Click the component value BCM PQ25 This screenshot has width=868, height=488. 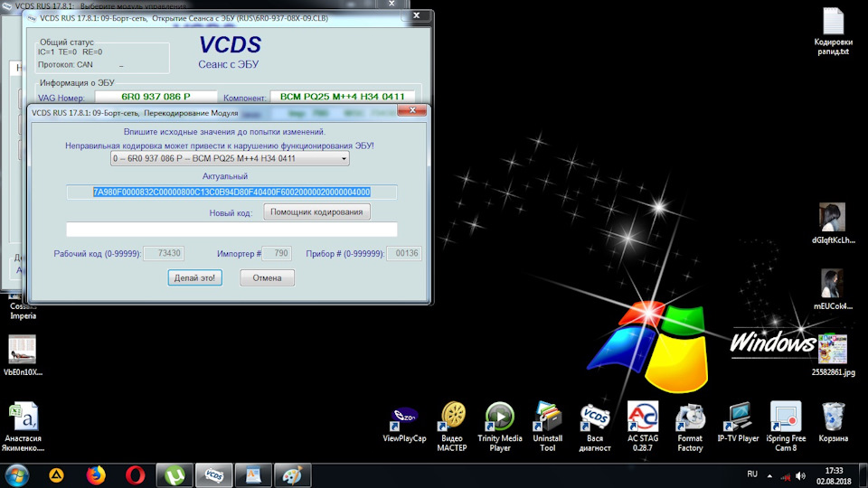pos(342,97)
